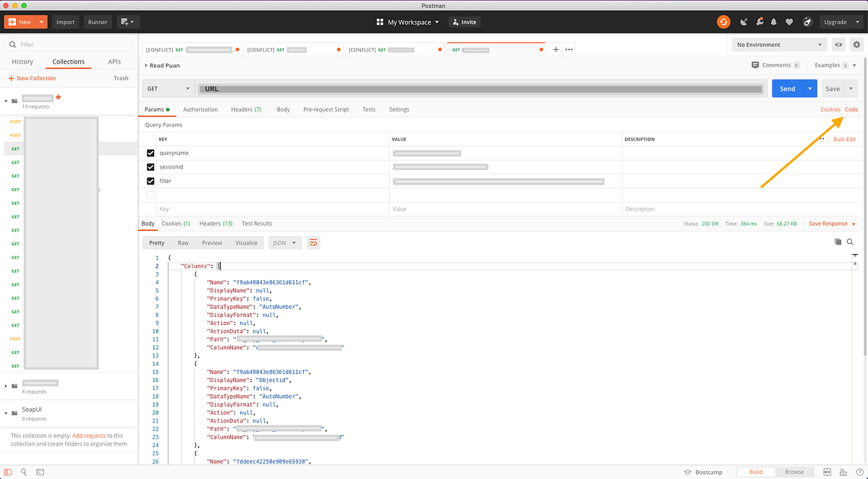Click the new window icon in toolbar
The height and width of the screenshot is (479, 868).
129,22
